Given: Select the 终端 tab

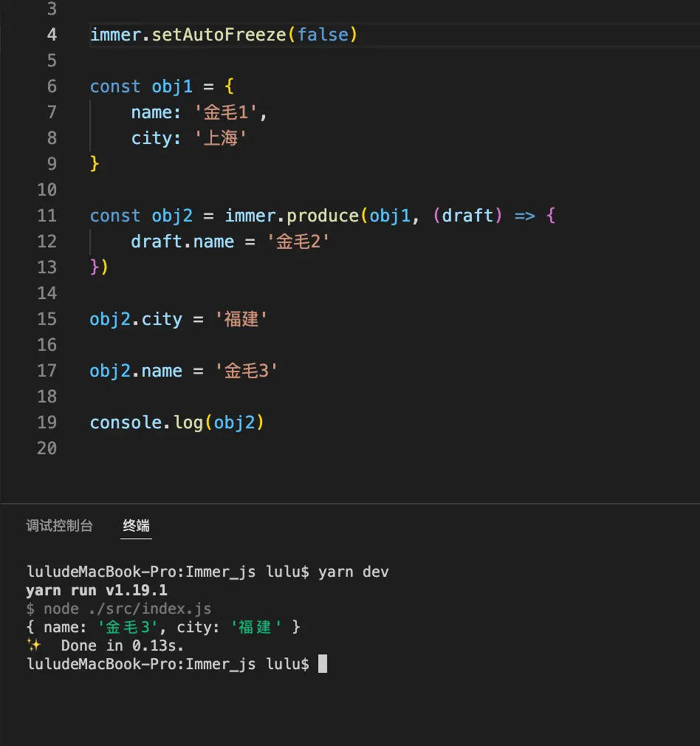Looking at the screenshot, I should click(136, 526).
